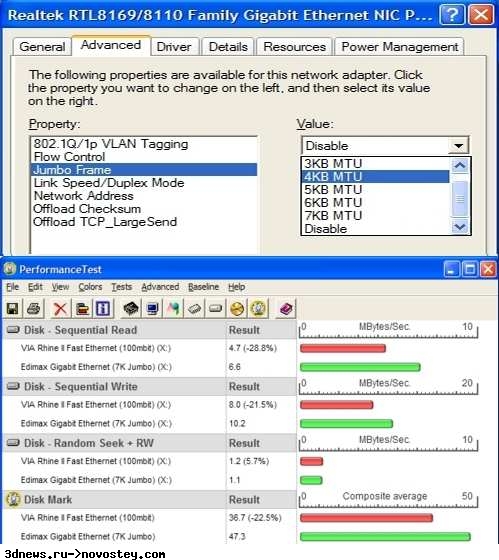
Task: Click the monitor 2D graphics test icon
Action: coord(153,309)
